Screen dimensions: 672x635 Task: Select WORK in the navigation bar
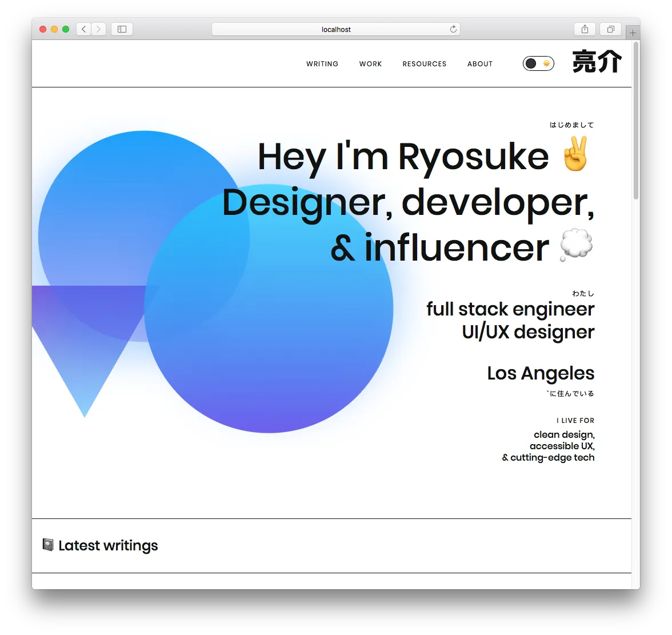pyautogui.click(x=370, y=63)
